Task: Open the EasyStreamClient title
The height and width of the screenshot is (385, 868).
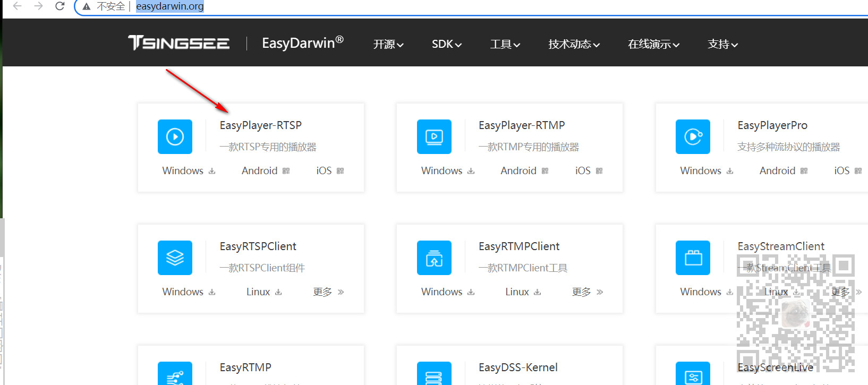Action: [781, 246]
